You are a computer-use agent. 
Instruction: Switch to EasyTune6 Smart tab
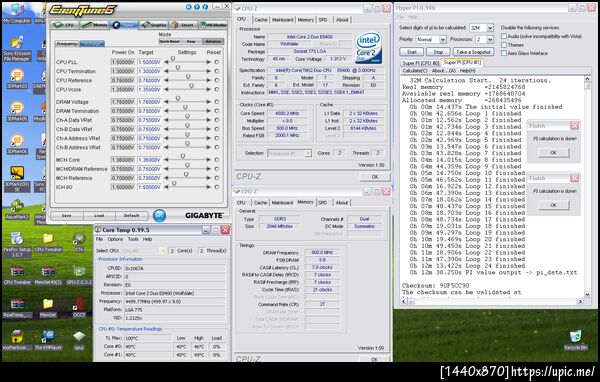tap(184, 25)
